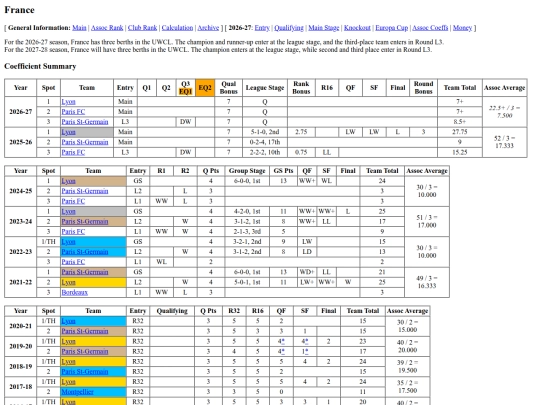Open Paris St-Germain in 2022-23 row
This screenshot has height=405, width=540.
point(85,252)
